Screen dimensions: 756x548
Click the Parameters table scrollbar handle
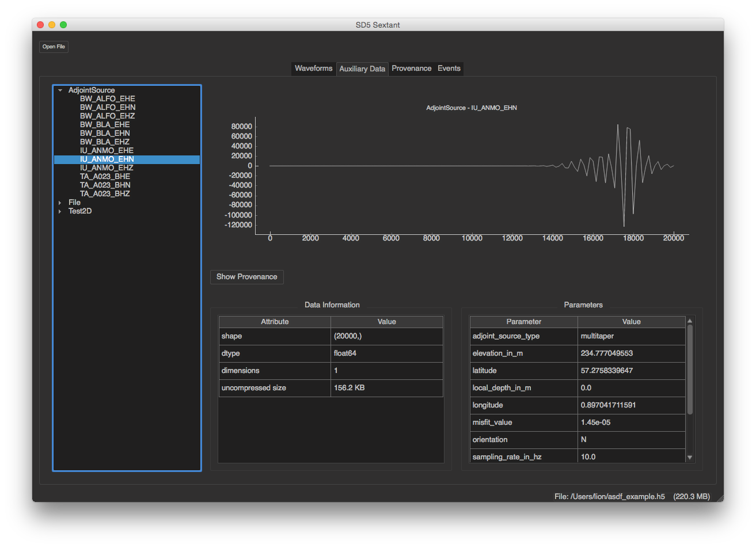pyautogui.click(x=690, y=368)
